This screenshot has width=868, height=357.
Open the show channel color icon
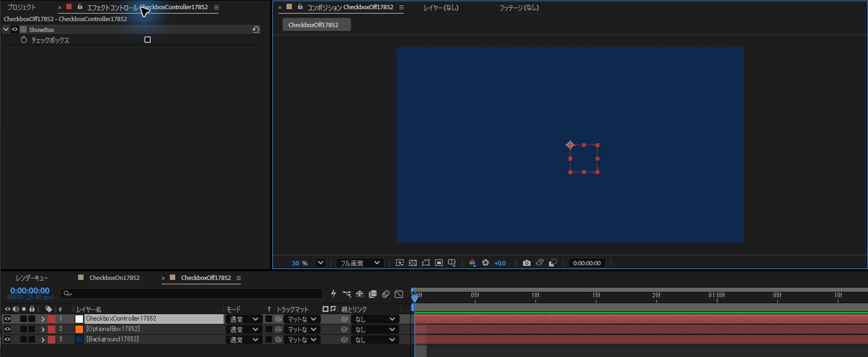pos(473,263)
